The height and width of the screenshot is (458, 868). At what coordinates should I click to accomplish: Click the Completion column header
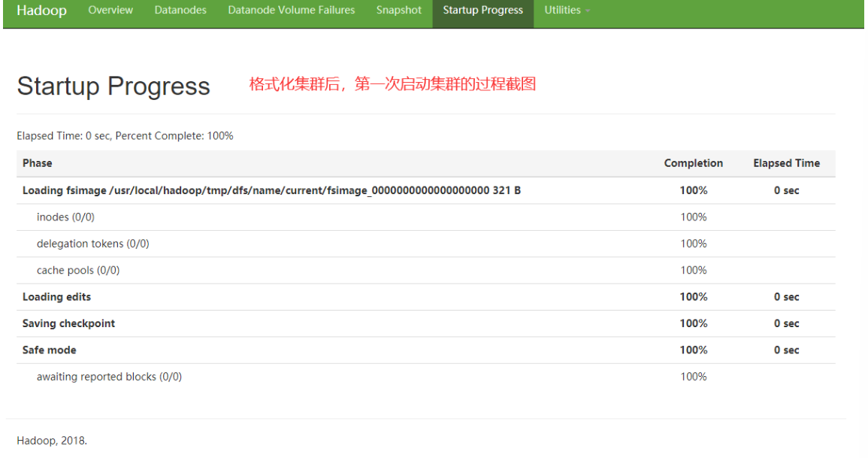tap(693, 163)
